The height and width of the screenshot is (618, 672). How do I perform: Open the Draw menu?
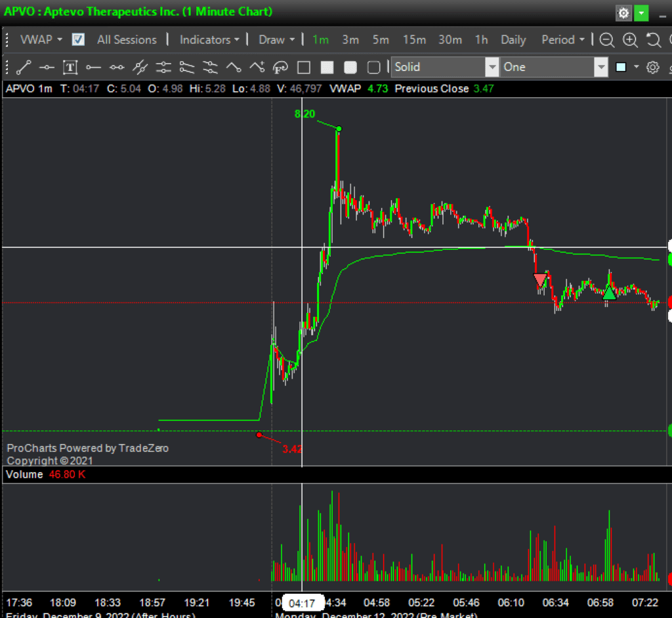pos(276,39)
